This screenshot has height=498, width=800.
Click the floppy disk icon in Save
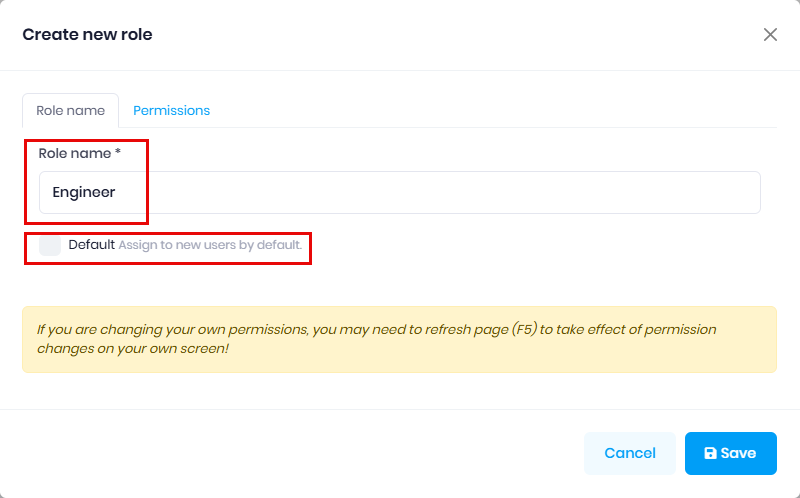tap(710, 453)
